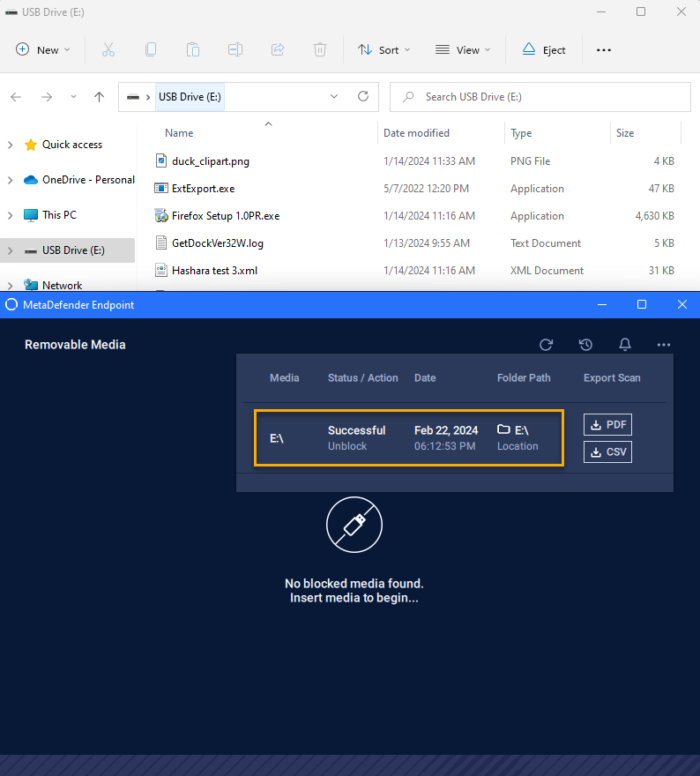Minimize the MetaDefender Endpoint window

(x=602, y=305)
